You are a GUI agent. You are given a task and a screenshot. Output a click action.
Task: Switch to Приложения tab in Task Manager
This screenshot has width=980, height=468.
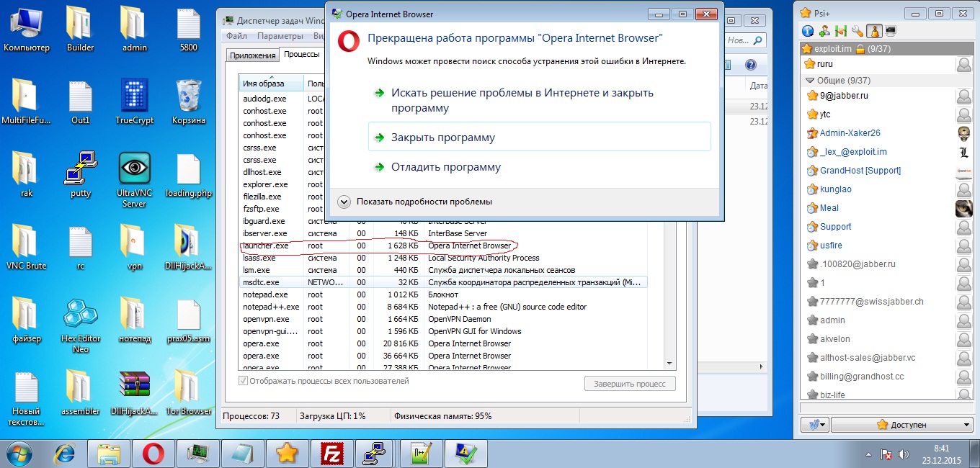coord(252,55)
